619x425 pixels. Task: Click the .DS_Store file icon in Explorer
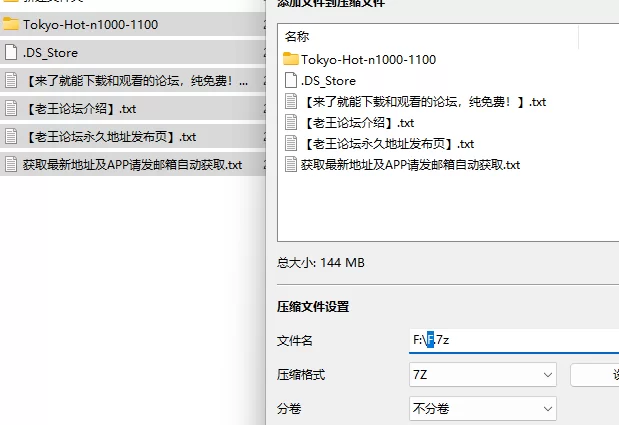pyautogui.click(x=11, y=52)
